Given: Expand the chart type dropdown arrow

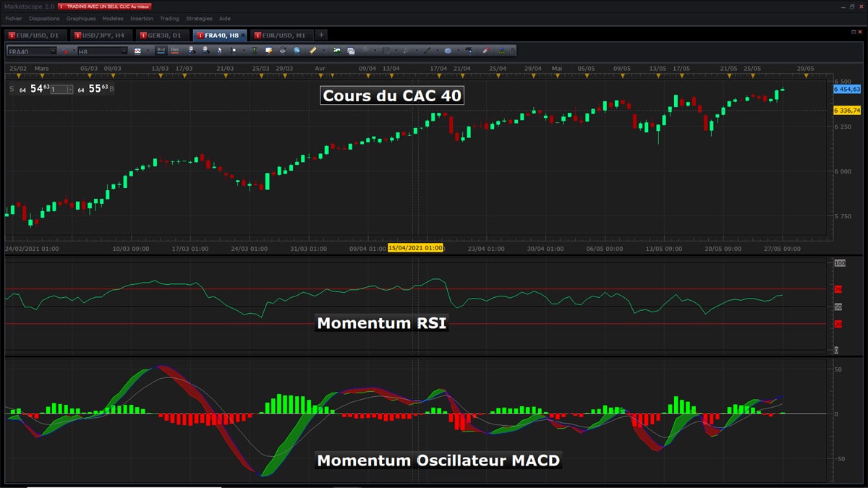Looking at the screenshot, I should click(148, 51).
